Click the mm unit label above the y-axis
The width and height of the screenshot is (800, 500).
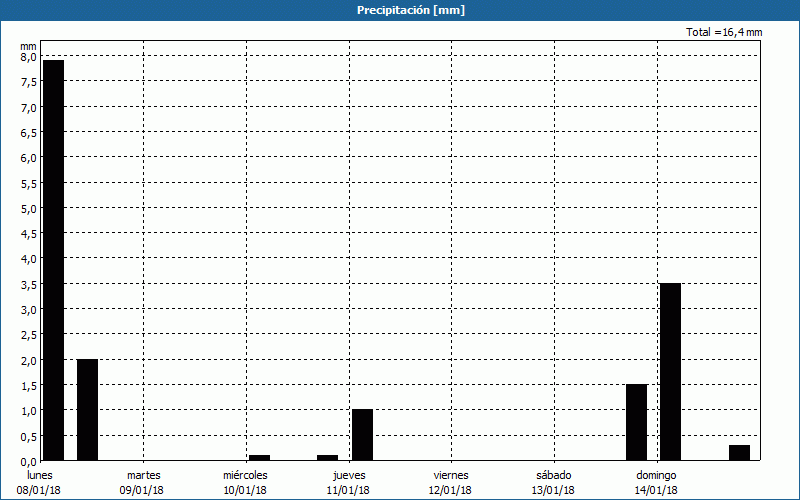pos(28,45)
